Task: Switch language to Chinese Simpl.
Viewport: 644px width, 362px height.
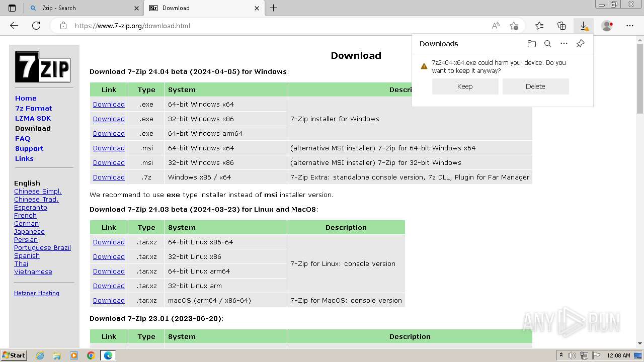Action: (x=38, y=192)
